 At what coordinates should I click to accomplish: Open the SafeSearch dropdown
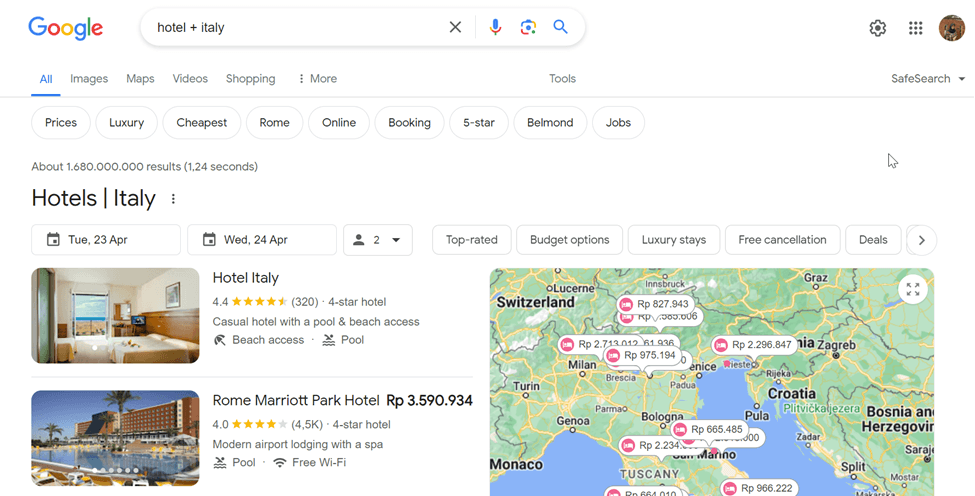(x=927, y=79)
